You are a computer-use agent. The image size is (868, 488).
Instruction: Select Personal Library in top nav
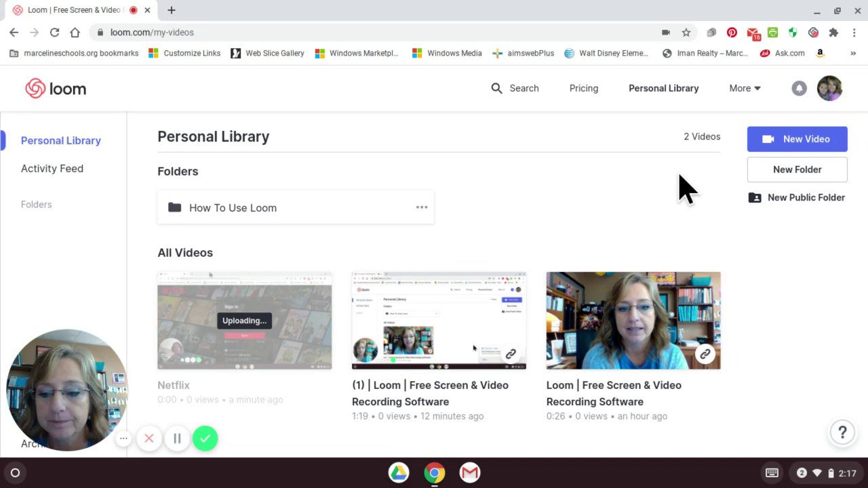663,88
